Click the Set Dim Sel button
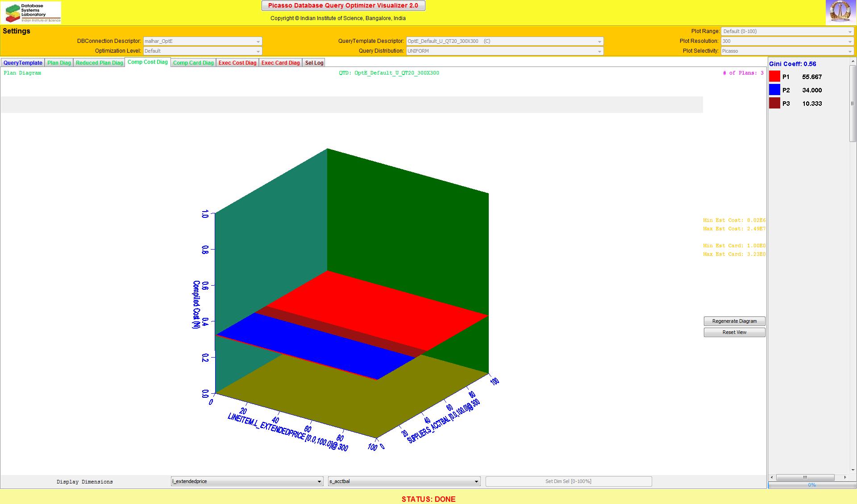The width and height of the screenshot is (857, 504). point(568,481)
